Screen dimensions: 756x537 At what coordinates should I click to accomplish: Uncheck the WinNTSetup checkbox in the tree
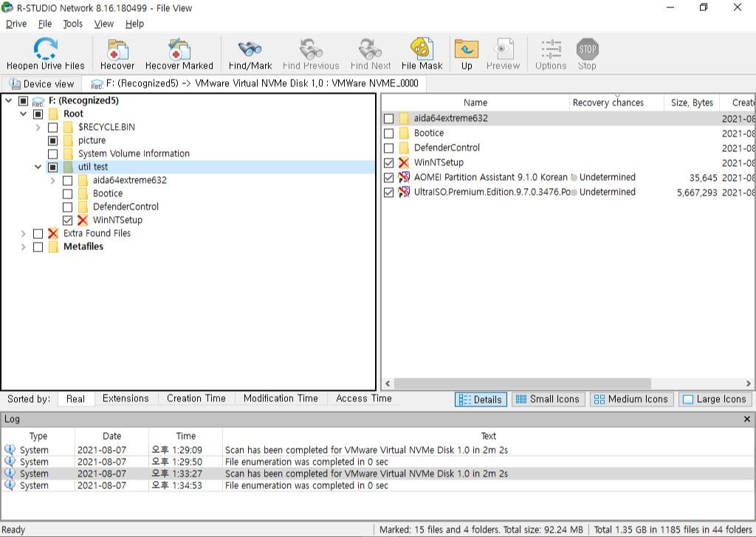(x=67, y=221)
